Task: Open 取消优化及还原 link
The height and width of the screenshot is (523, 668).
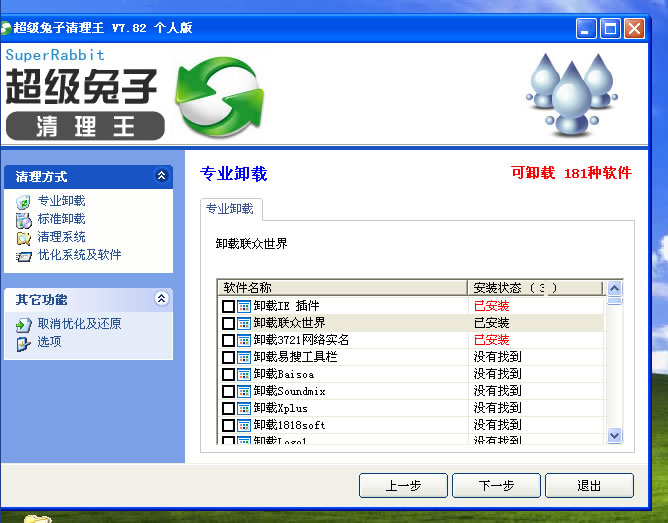Action: 79,324
